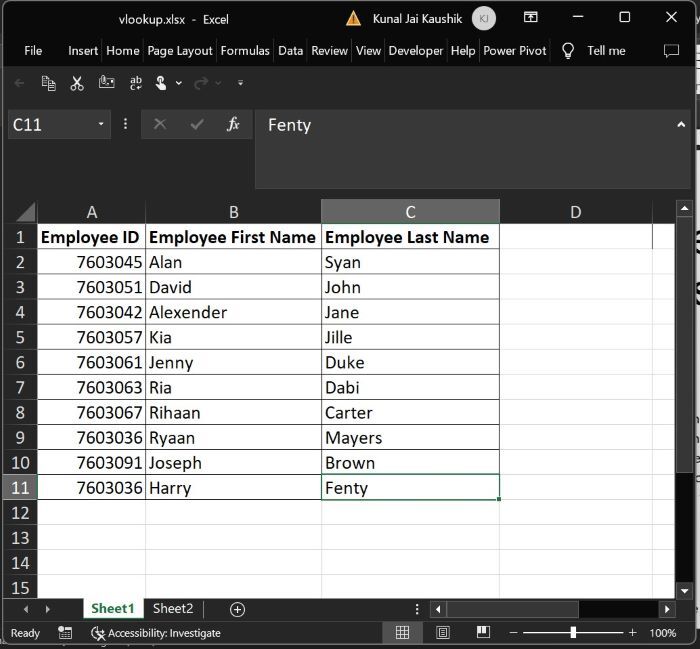Switch to the Sheet2 tab

(x=172, y=609)
